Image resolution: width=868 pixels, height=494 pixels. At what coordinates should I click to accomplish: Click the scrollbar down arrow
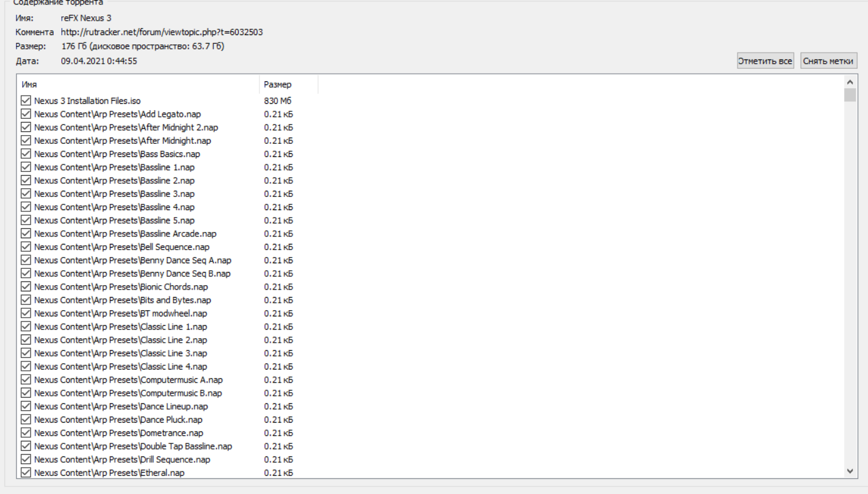pos(849,471)
